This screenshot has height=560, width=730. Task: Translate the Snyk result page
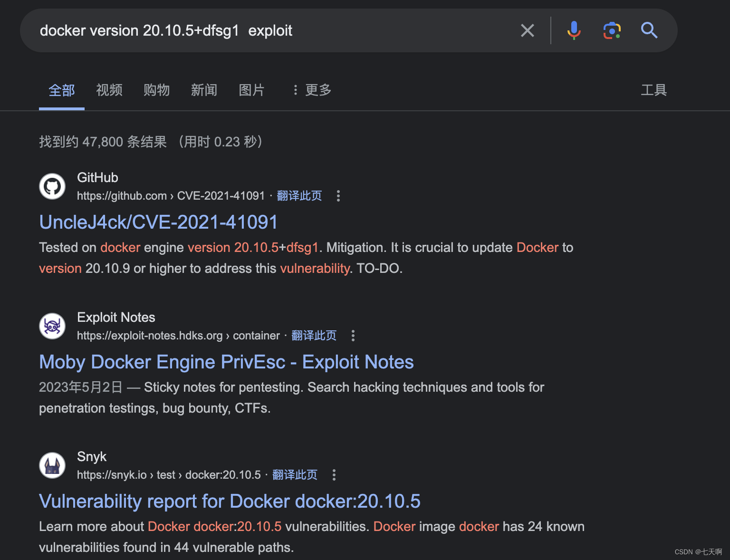tap(295, 475)
